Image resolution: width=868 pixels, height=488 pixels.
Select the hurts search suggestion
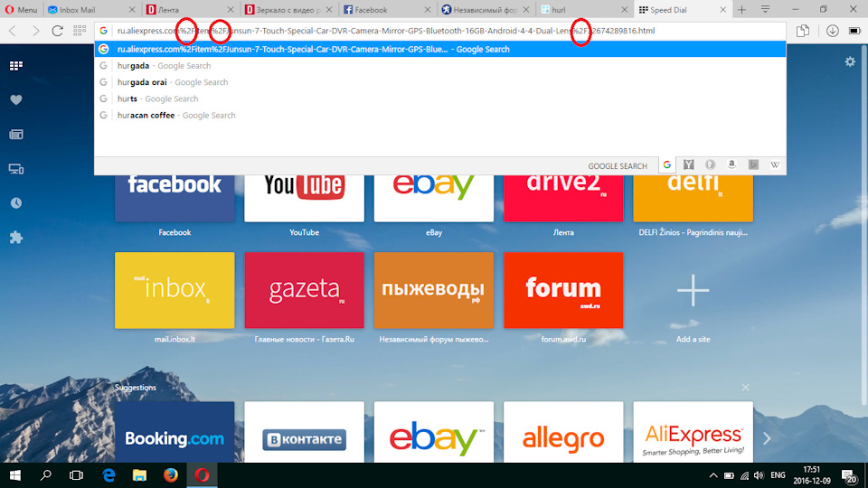pyautogui.click(x=440, y=99)
